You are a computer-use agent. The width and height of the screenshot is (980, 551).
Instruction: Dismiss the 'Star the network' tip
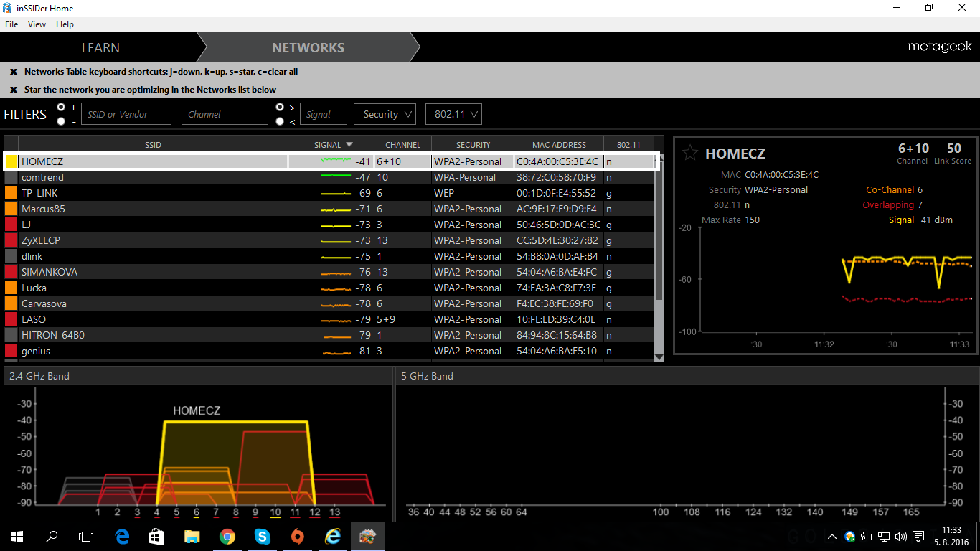(14, 90)
